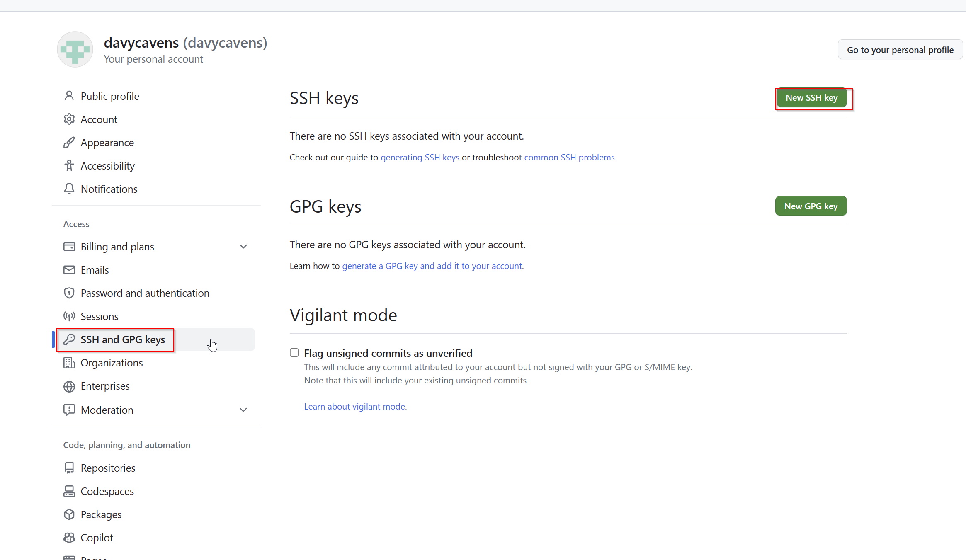Open the generating SSH keys guide link
Viewport: 966px width, 560px height.
coord(420,158)
